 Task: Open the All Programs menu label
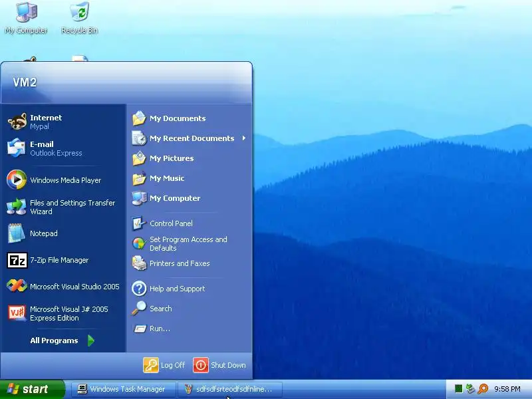[54, 340]
